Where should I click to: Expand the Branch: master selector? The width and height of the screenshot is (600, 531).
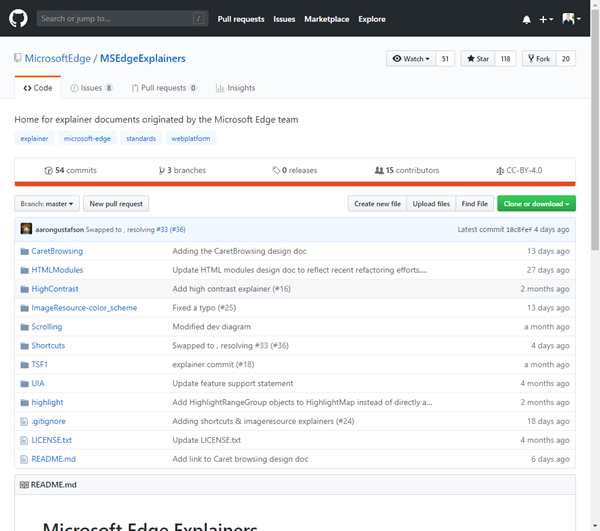coord(46,204)
